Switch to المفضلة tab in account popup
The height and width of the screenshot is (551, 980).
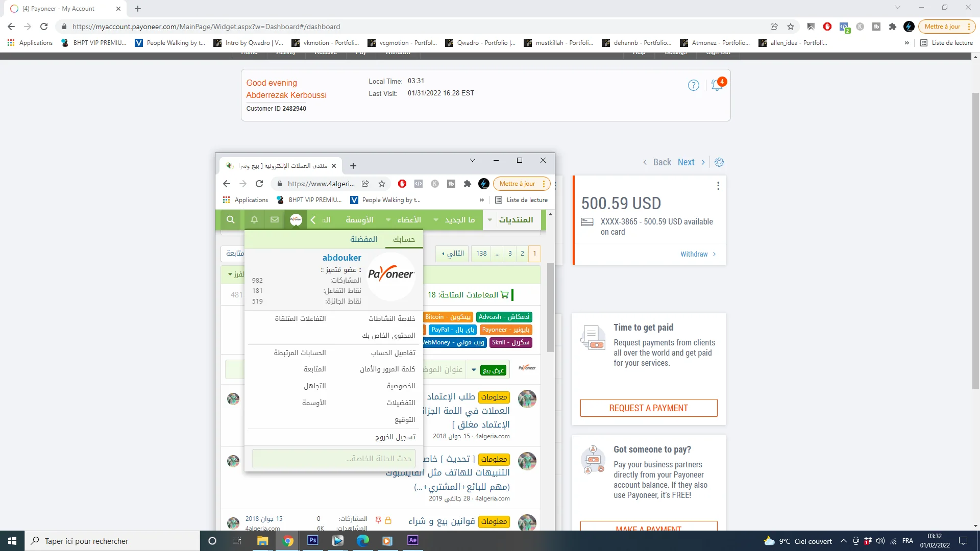click(x=363, y=239)
